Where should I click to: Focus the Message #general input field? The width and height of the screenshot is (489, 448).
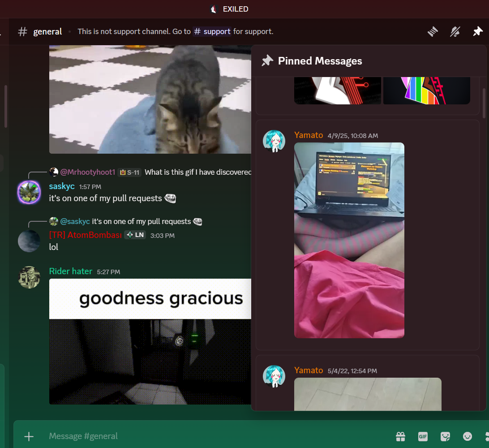coord(219,436)
